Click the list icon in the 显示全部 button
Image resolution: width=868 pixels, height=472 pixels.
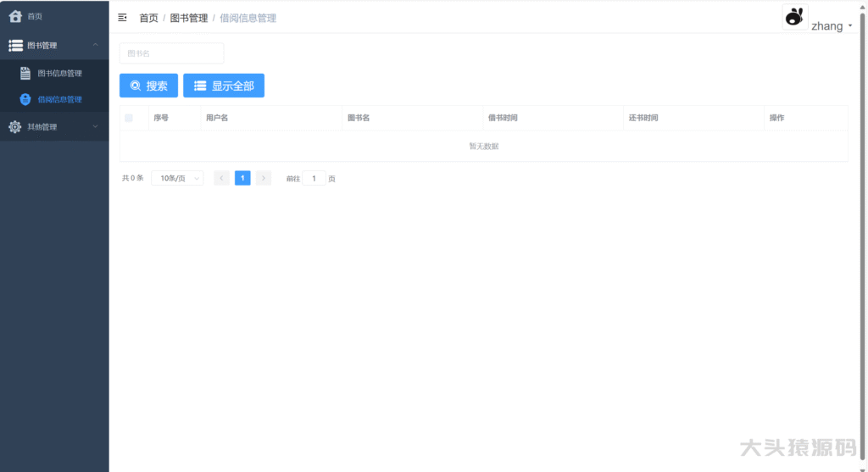tap(200, 86)
